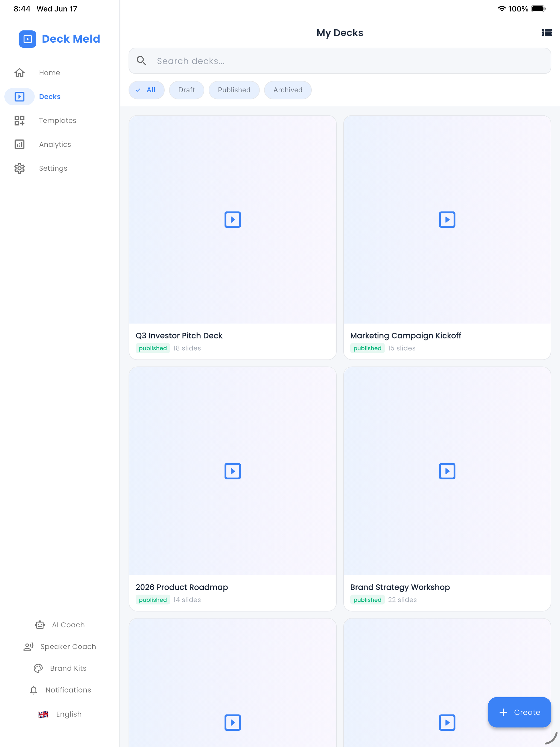The height and width of the screenshot is (747, 560).
Task: Change language from English
Action: coord(60,714)
